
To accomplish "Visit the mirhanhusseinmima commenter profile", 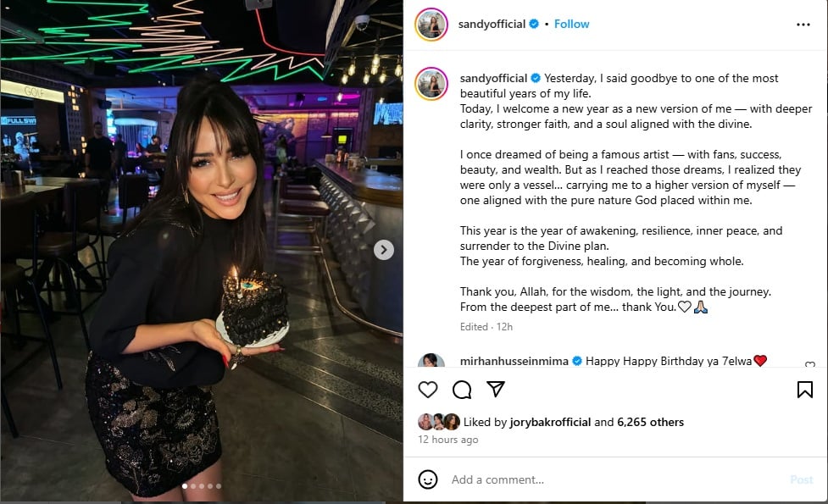I will [x=514, y=361].
